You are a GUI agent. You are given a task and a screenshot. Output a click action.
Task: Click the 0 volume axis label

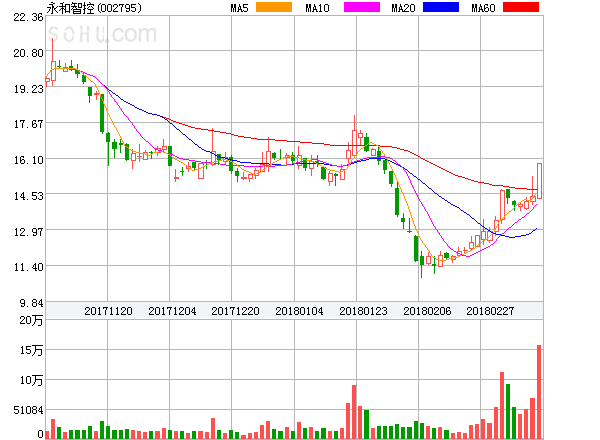[40, 434]
